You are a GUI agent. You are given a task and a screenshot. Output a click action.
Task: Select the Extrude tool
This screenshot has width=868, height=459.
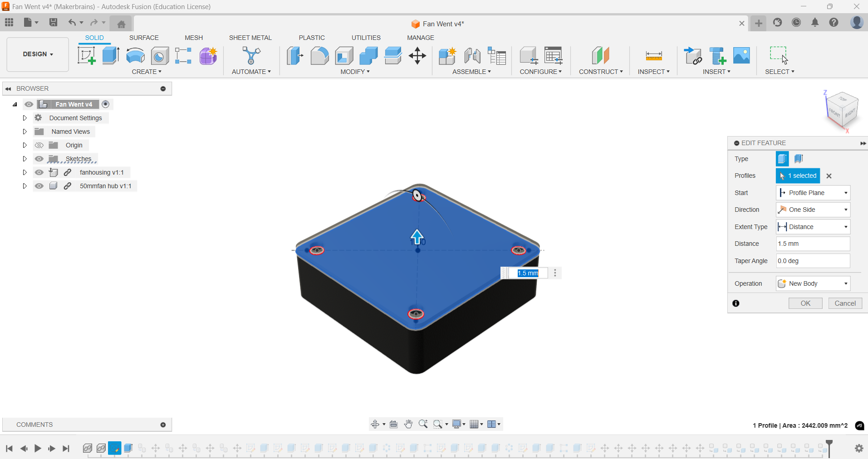(x=110, y=55)
